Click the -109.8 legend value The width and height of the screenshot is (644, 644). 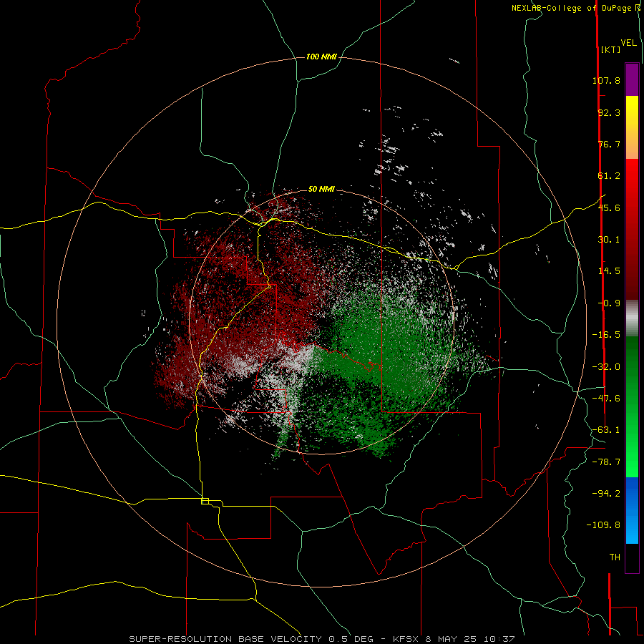point(603,525)
